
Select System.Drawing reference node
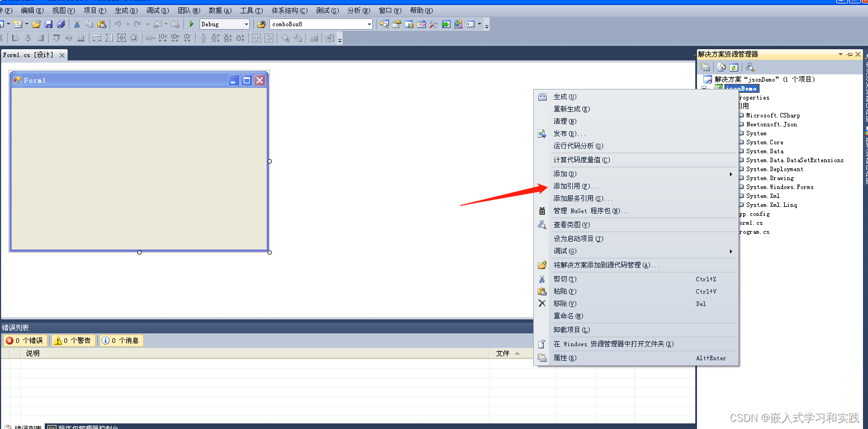click(x=770, y=178)
